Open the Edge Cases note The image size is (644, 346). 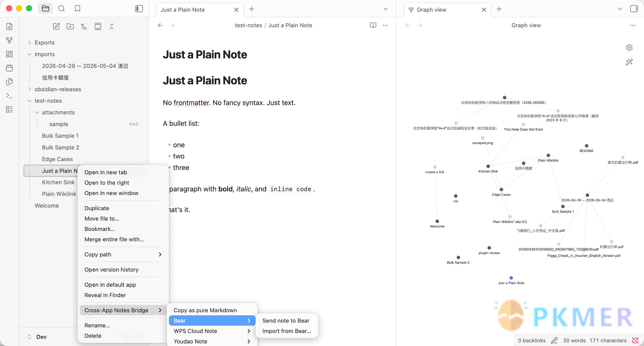tap(57, 159)
